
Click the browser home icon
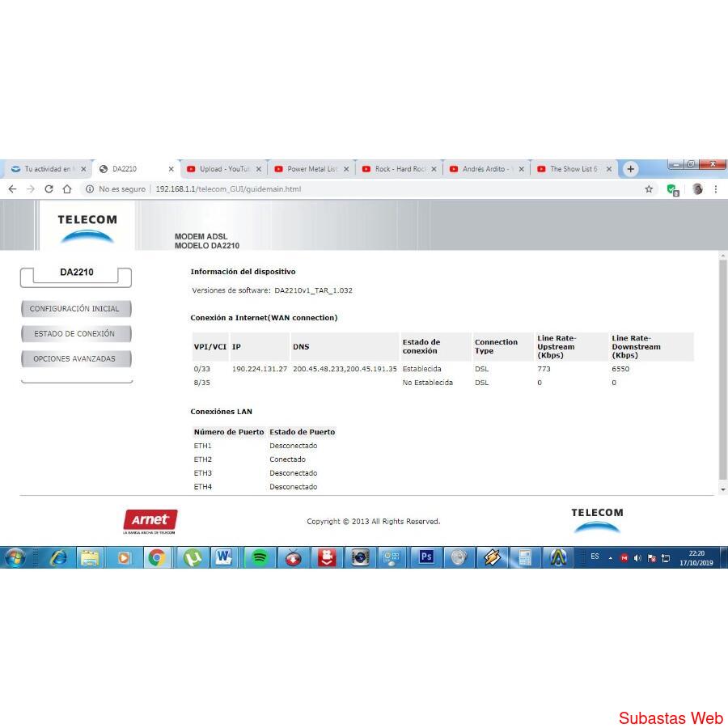tap(68, 189)
